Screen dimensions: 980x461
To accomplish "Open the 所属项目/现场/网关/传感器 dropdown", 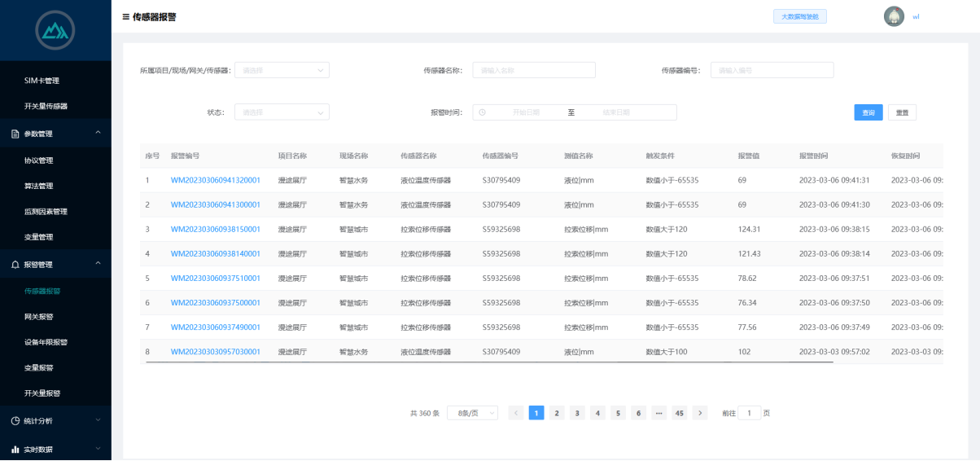I will tap(282, 70).
